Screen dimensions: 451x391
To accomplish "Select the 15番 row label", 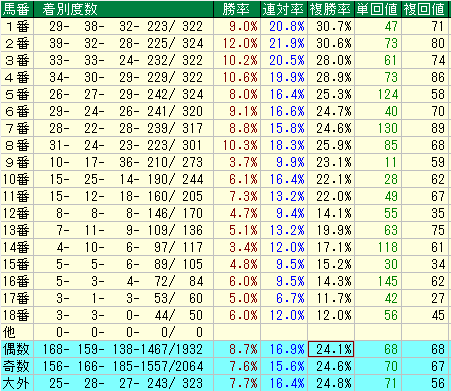I will tap(17, 264).
